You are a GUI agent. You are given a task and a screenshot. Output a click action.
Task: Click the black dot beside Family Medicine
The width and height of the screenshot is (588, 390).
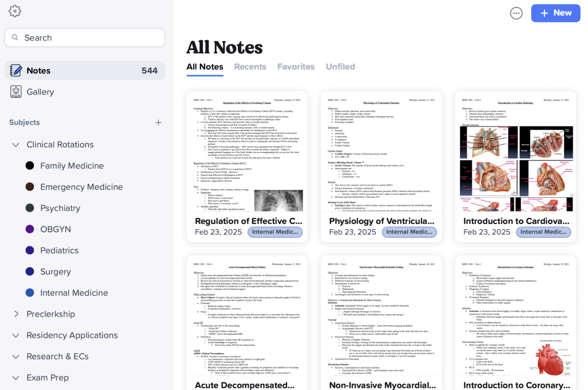pos(29,165)
